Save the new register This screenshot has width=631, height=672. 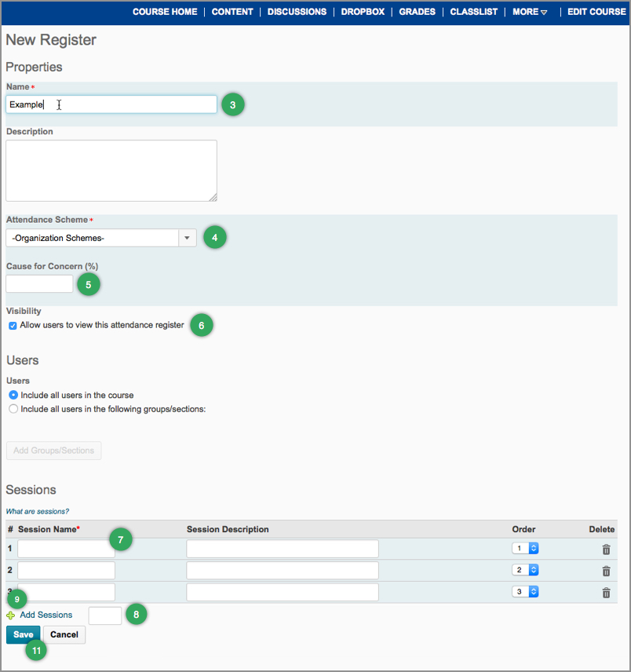click(x=23, y=635)
